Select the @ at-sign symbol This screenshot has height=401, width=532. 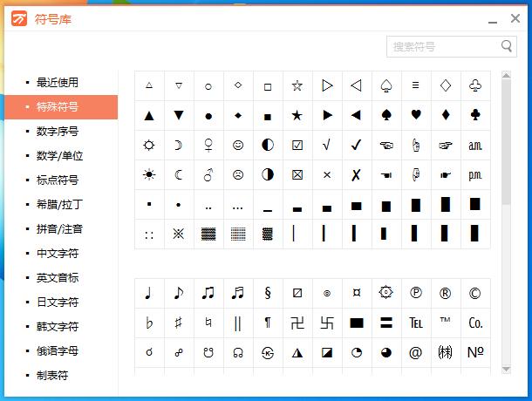pos(415,352)
